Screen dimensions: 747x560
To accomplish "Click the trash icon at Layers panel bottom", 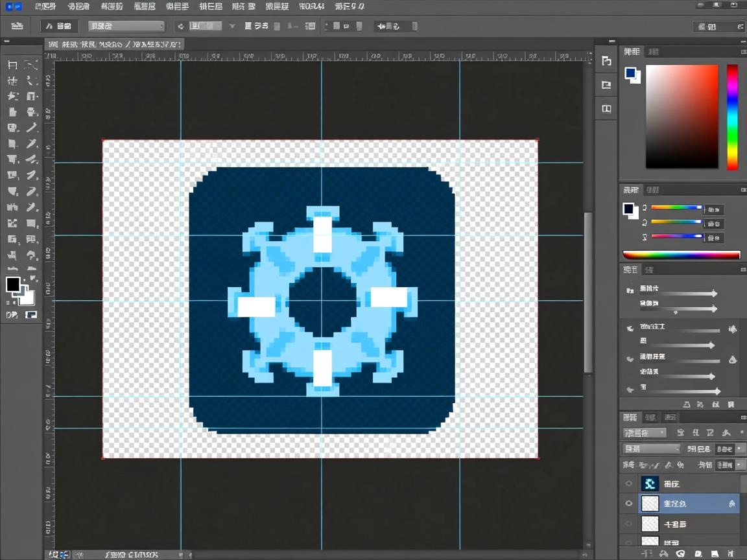I will point(731,554).
